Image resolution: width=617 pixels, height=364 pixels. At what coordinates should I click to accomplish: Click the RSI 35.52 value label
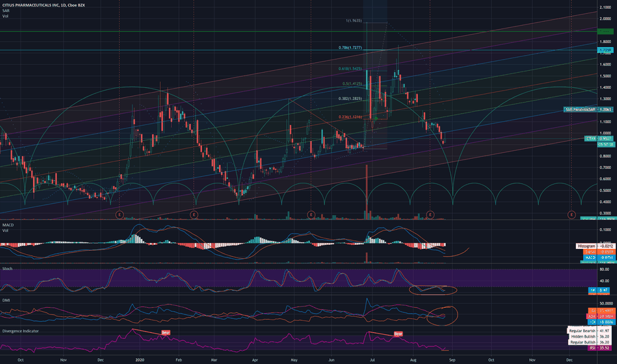point(600,348)
